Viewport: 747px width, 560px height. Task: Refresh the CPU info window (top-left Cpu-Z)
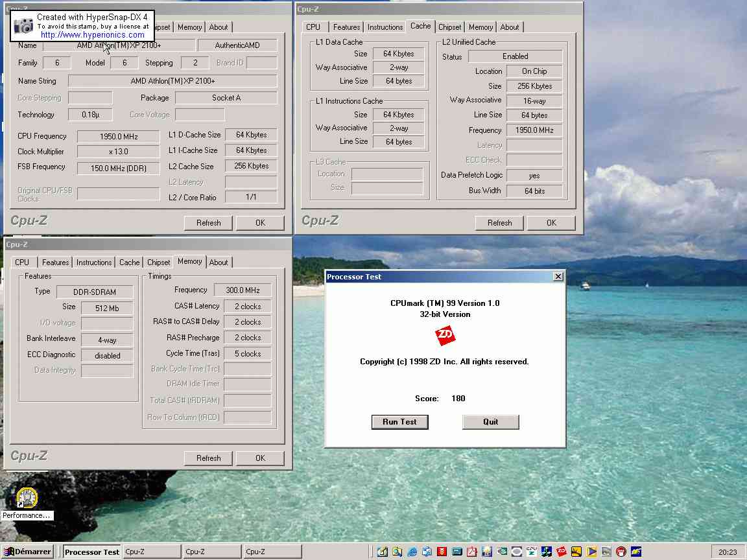point(209,223)
